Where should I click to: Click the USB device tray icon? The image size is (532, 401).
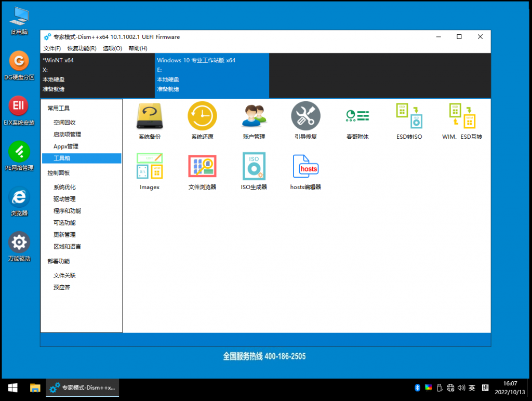440,388
